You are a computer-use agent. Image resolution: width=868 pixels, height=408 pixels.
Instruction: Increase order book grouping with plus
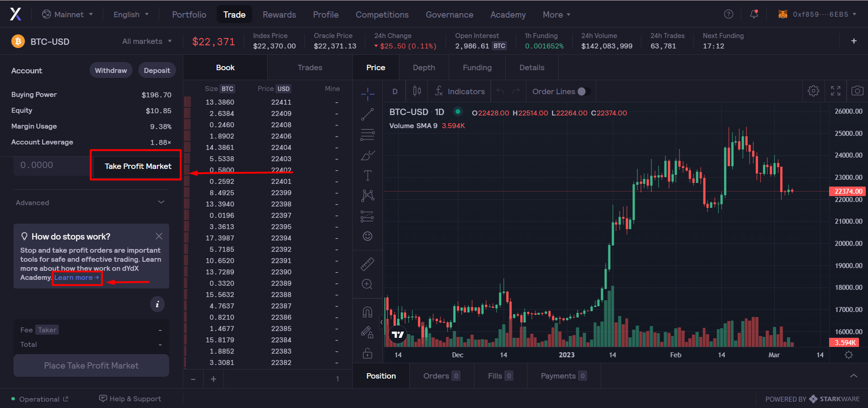coord(213,379)
